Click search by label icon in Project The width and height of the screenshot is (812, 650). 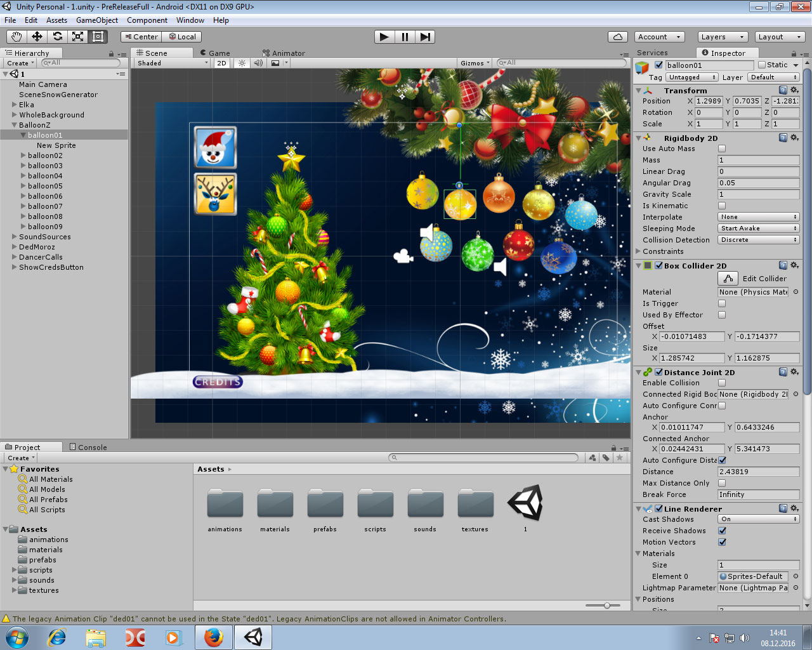point(606,458)
